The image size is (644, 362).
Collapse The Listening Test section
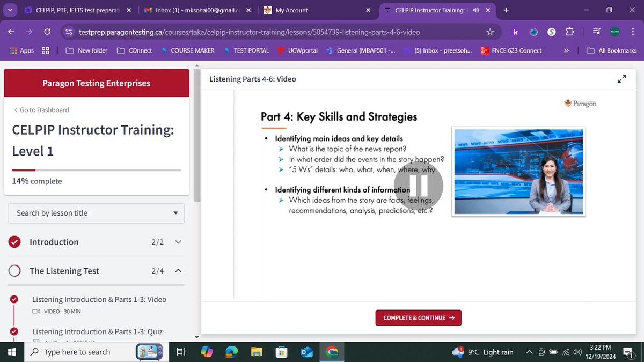tap(178, 271)
